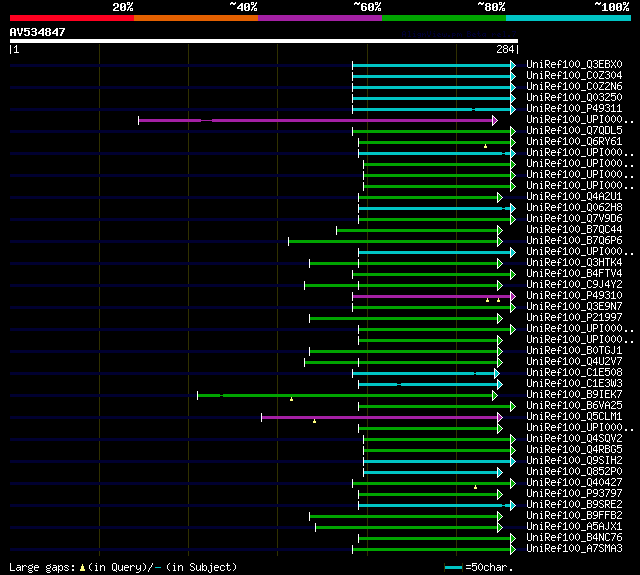Click the white AV534847 query sequence bar
Screen dimensions: 640x575
click(x=264, y=41)
